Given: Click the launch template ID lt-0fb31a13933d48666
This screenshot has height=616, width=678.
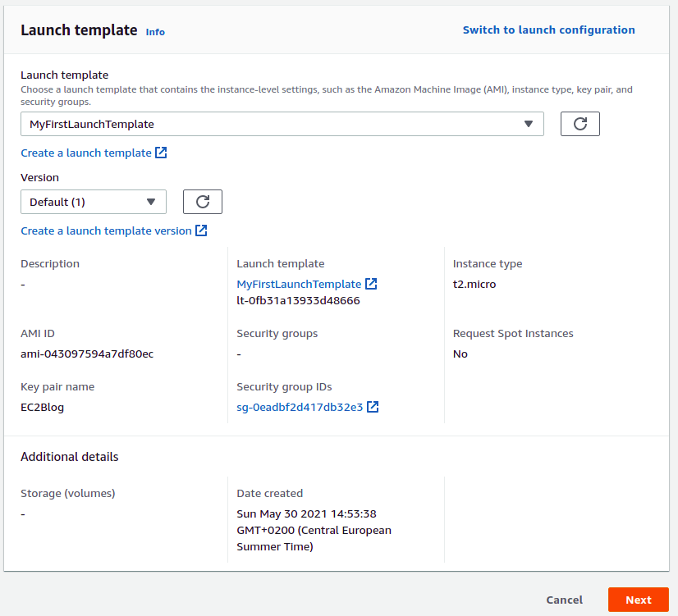Looking at the screenshot, I should tap(298, 300).
